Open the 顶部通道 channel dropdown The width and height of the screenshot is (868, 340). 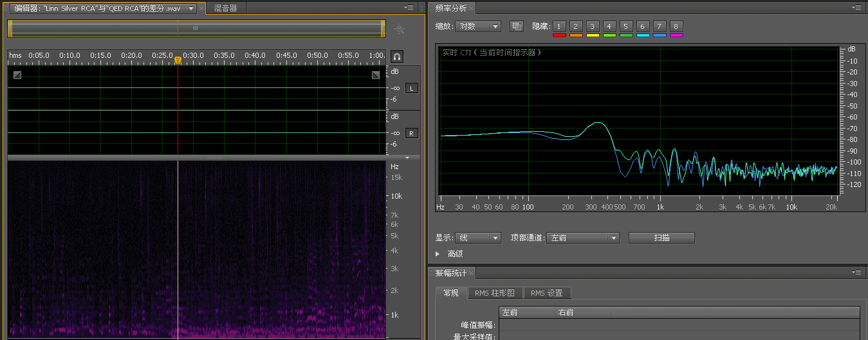coord(582,238)
